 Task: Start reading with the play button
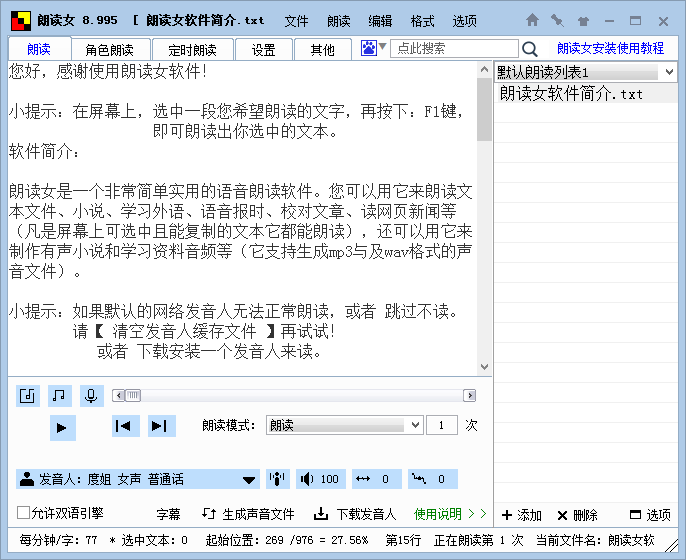[x=63, y=427]
